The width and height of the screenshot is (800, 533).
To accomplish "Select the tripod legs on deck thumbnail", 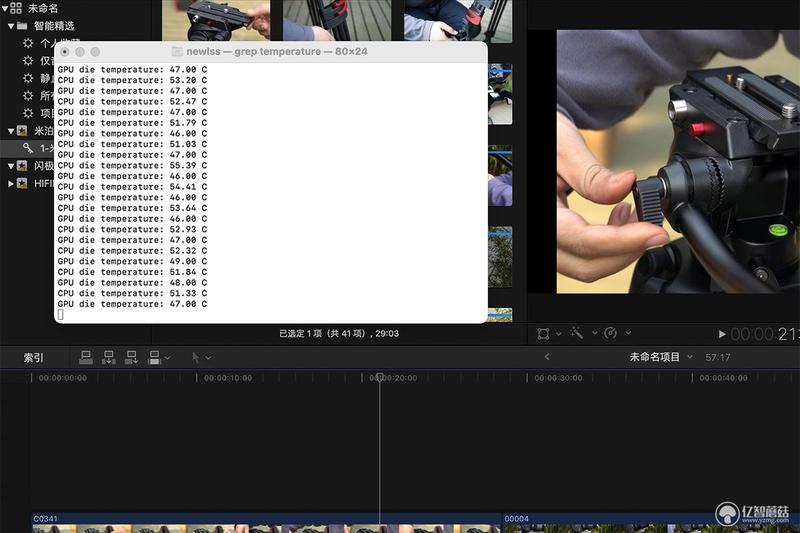I will pos(337,20).
